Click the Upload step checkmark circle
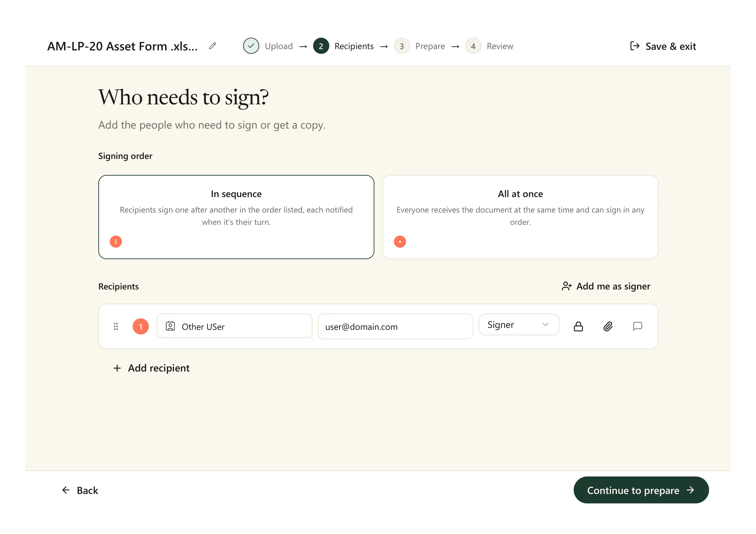 click(x=251, y=46)
